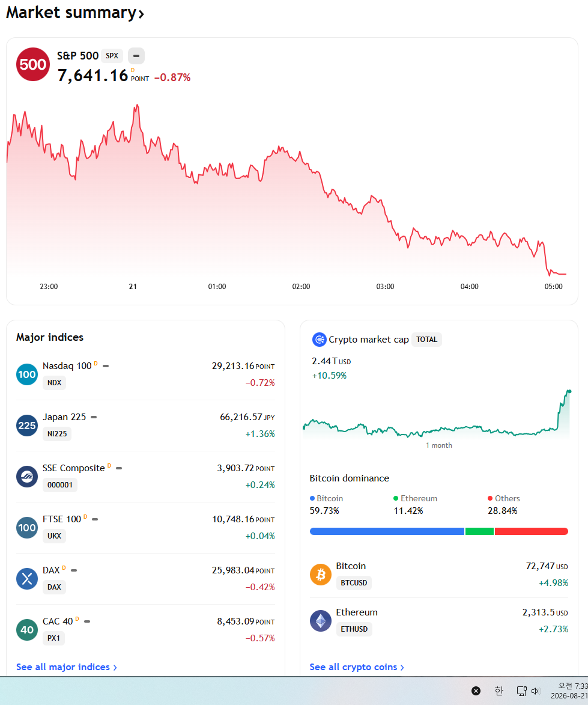Click the Nasdaq 100 logo icon
Screen dimensions: 588x705
coord(27,374)
